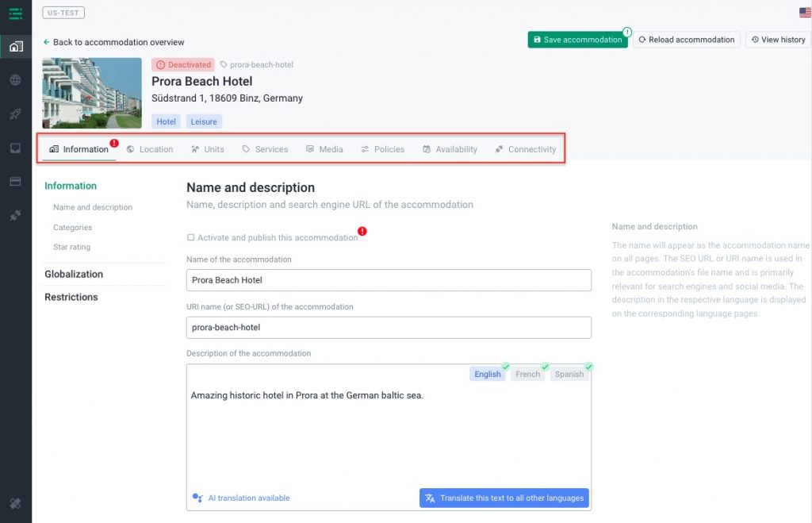This screenshot has width=812, height=523.
Task: Open the plug connectivity icon in the sidebar
Action: click(16, 215)
